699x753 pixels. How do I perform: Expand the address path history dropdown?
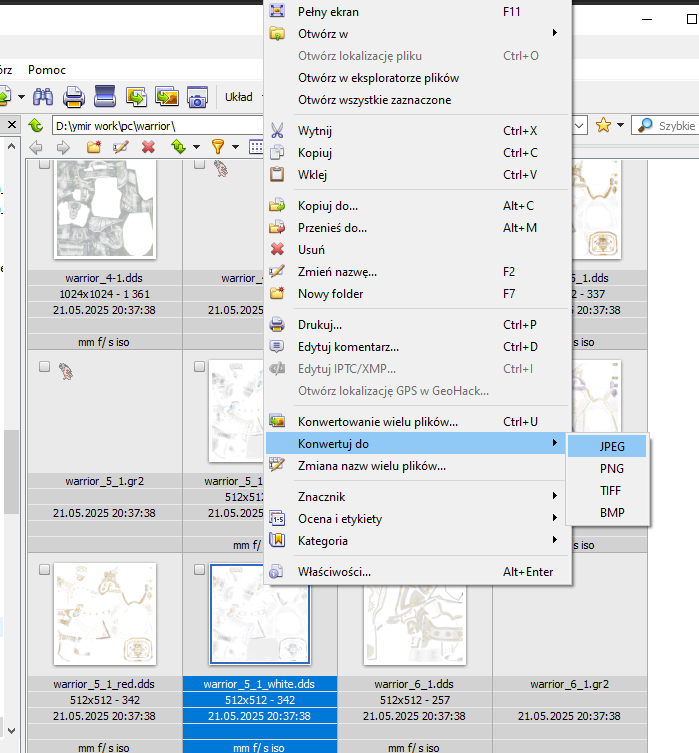579,126
